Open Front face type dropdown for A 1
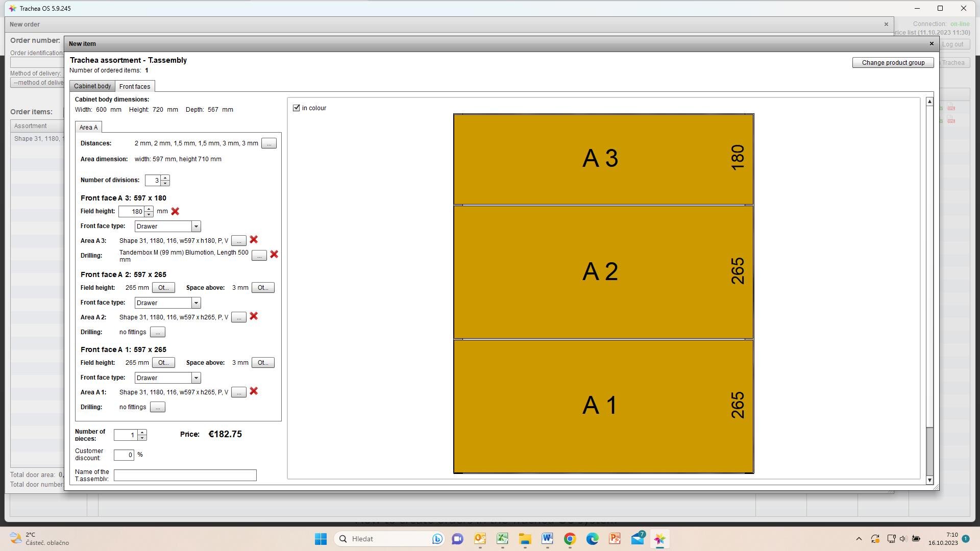Screen dimensions: 980x551 click(x=195, y=378)
